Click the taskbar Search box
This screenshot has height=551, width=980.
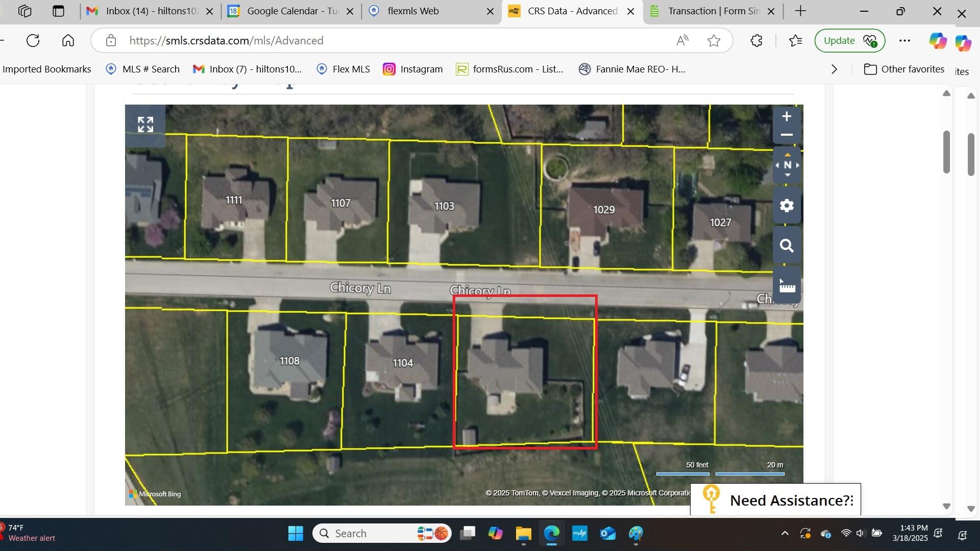(x=382, y=534)
